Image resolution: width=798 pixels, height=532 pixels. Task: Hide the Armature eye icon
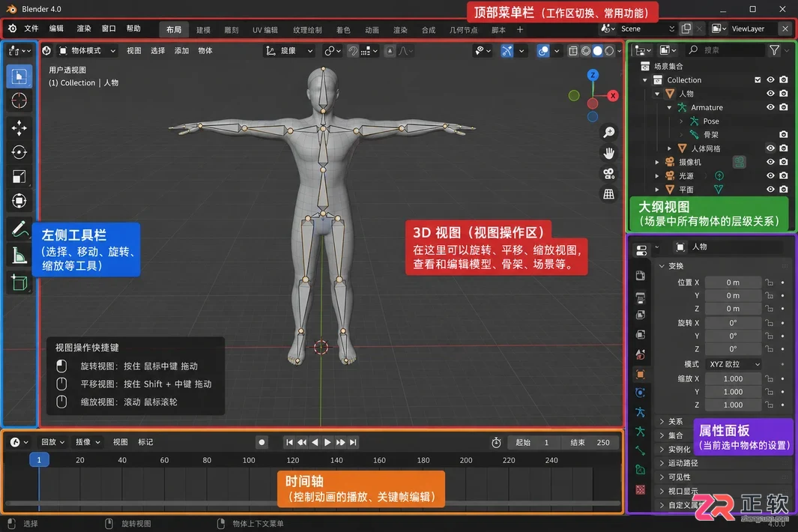770,107
